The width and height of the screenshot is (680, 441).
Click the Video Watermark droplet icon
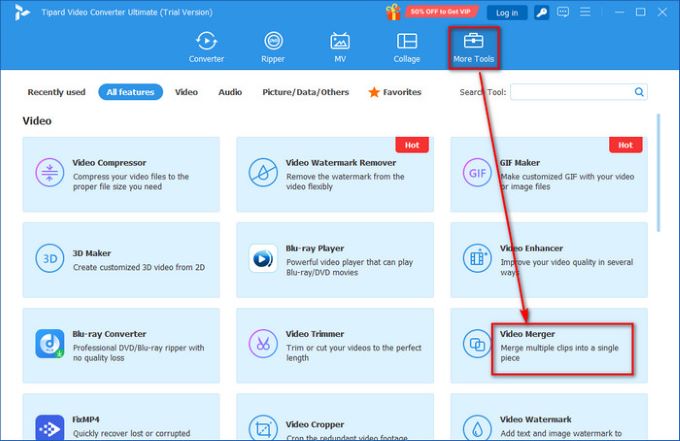[477, 428]
